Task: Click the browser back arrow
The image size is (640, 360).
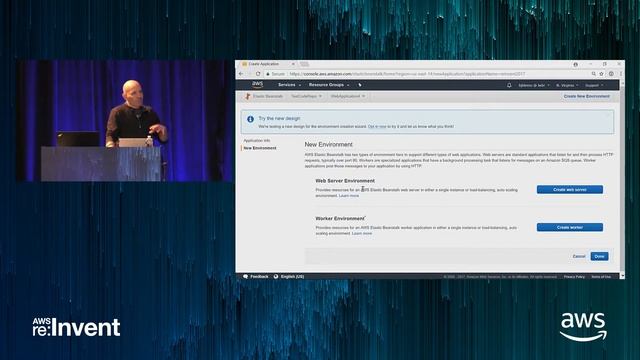Action: click(241, 74)
